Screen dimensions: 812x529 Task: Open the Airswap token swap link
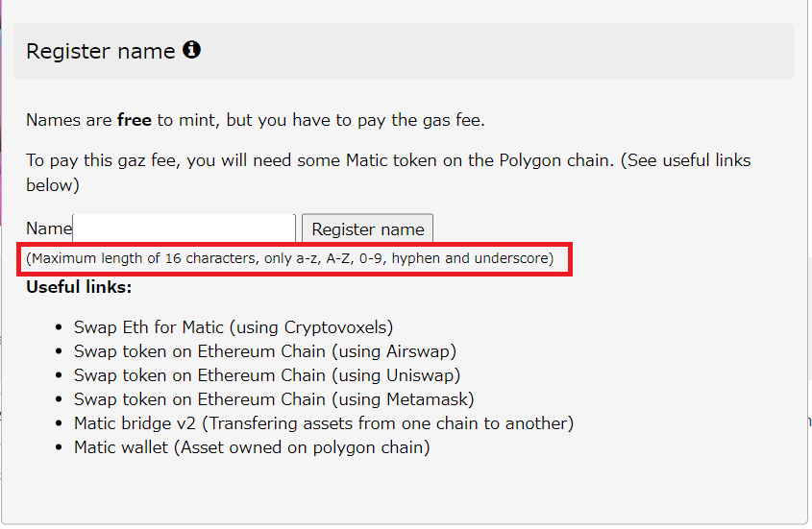coord(265,351)
